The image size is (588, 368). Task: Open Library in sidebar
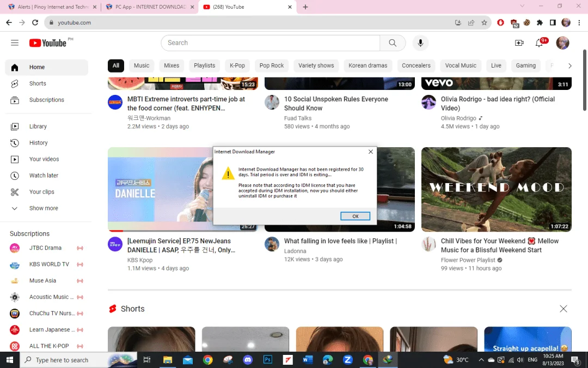[46, 126]
